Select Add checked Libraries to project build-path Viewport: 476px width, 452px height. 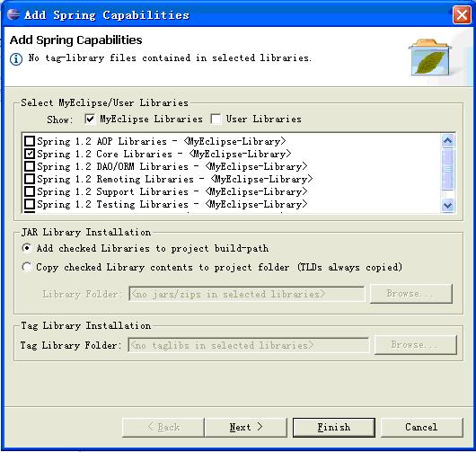click(27, 248)
